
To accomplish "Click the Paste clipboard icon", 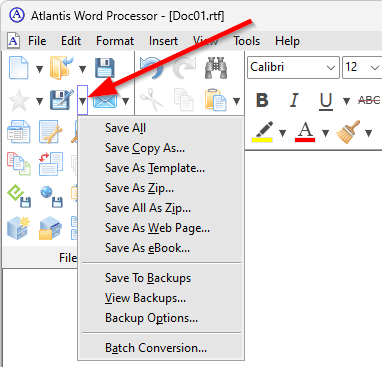I will pos(216,99).
